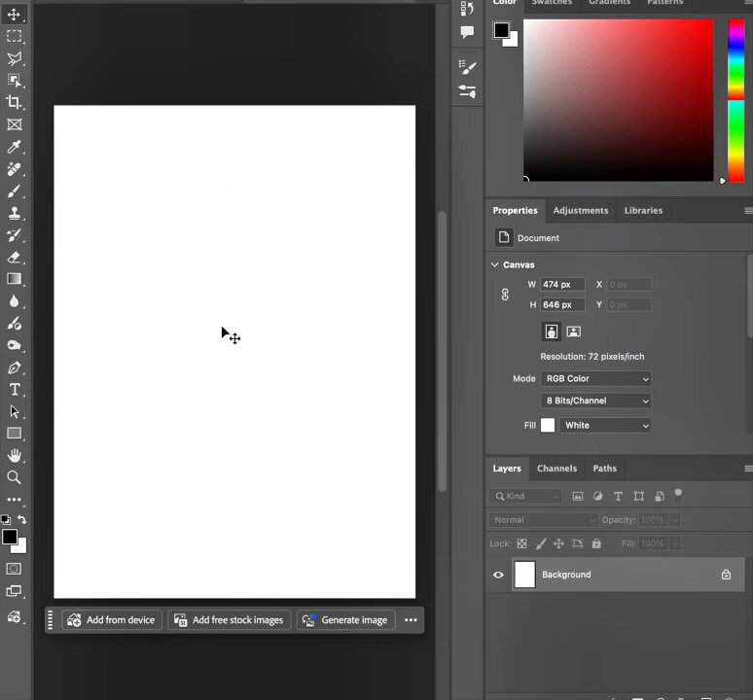Screen dimensions: 753x700
Task: Set canvas orientation to landscape
Action: pyautogui.click(x=574, y=332)
